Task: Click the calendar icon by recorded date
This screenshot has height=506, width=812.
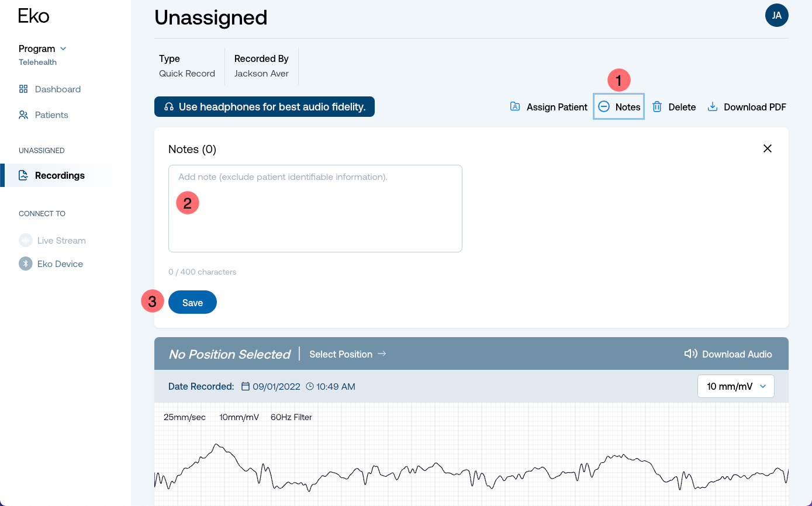Action: (x=246, y=386)
